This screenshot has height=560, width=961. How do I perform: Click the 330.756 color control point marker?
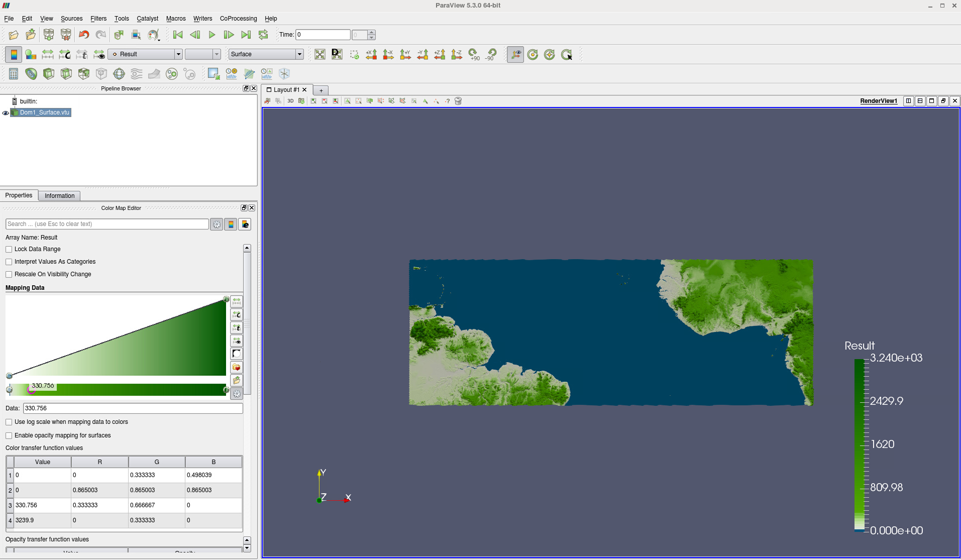click(31, 391)
